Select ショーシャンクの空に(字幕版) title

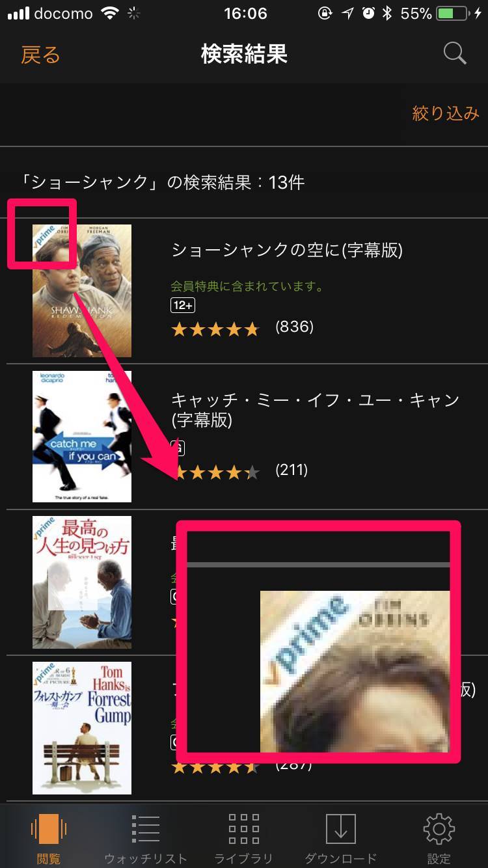pyautogui.click(x=287, y=250)
